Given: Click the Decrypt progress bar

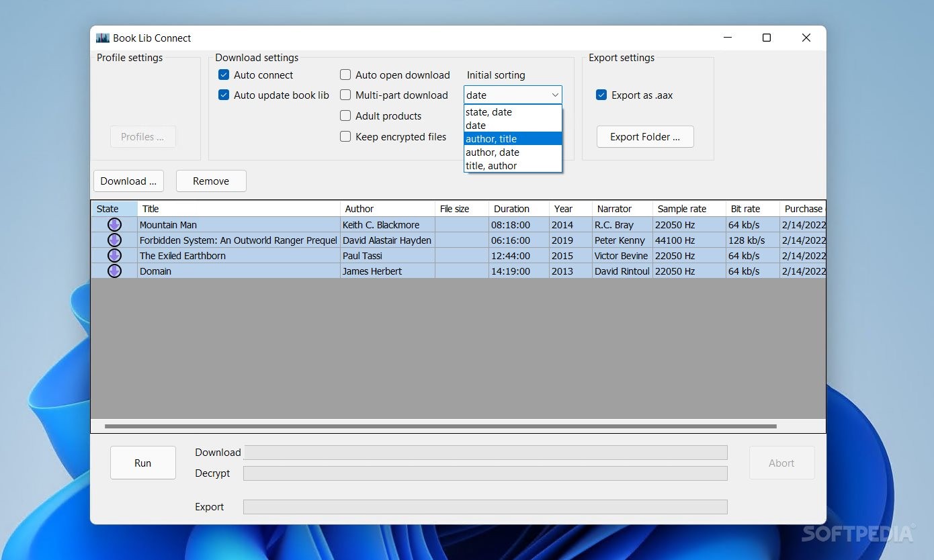Looking at the screenshot, I should 485,473.
